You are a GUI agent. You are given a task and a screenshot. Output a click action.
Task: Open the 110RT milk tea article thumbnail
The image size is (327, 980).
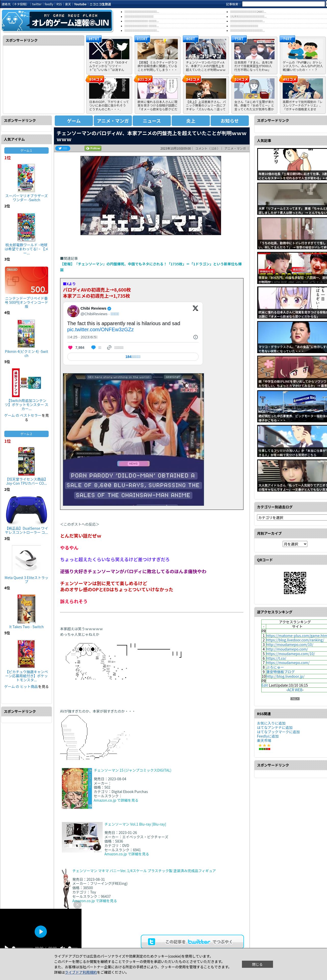click(158, 49)
